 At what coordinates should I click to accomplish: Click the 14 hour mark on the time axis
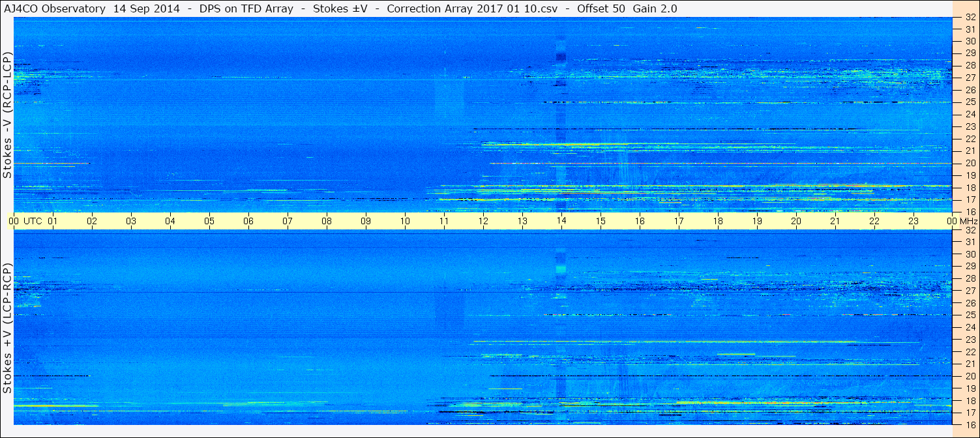coord(561,221)
